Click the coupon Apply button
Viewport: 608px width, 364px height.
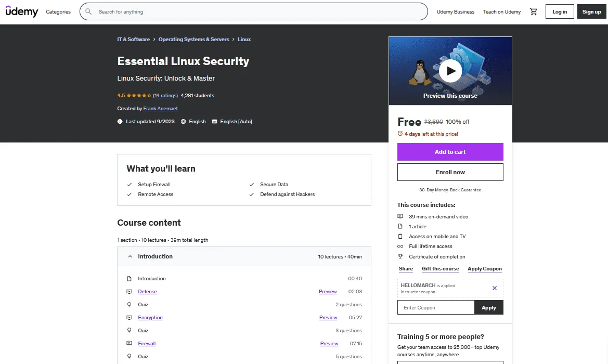click(488, 307)
